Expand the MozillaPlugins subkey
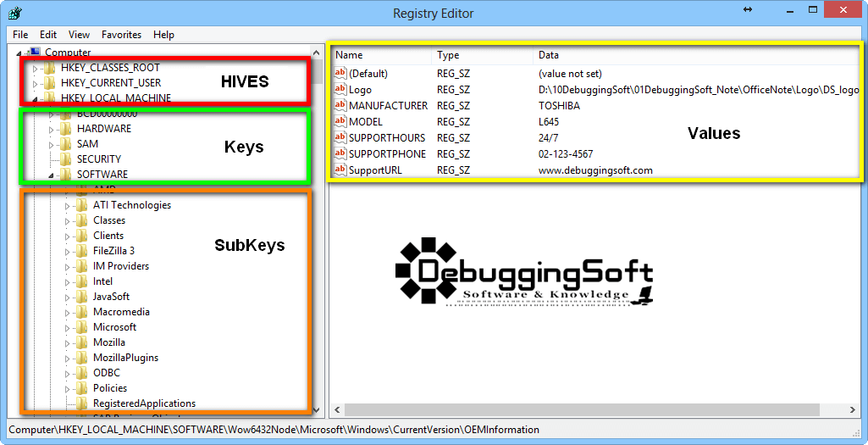Screen dimensions: 868x445 (x=68, y=359)
